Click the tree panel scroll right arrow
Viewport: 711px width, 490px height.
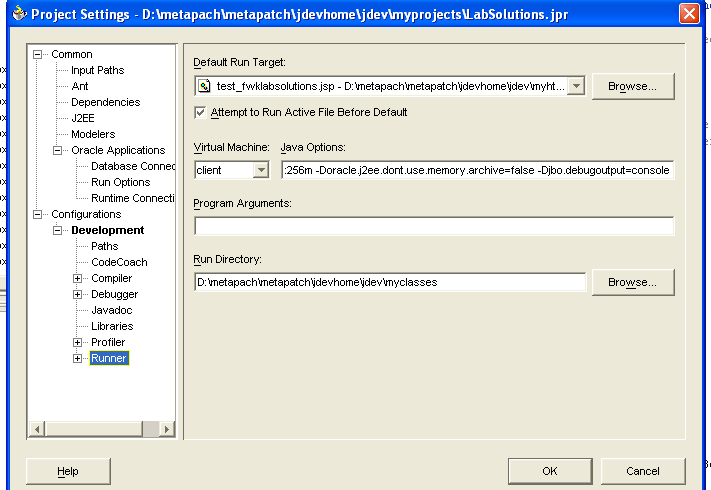coord(166,429)
